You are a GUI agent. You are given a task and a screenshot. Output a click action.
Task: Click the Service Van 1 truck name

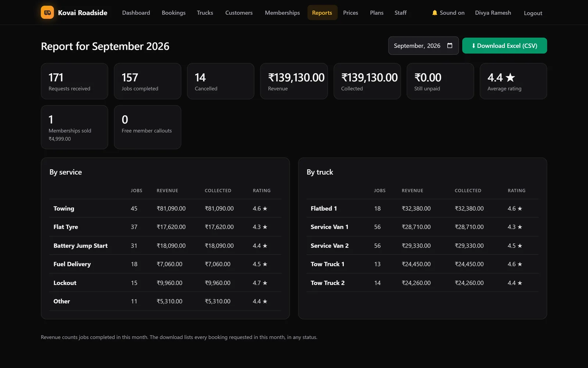point(329,227)
